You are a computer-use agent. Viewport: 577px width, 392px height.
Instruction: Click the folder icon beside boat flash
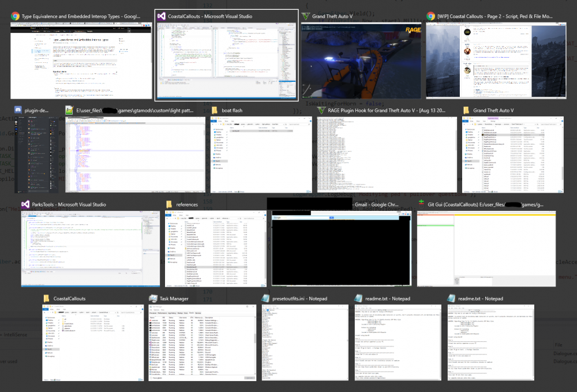coord(213,110)
